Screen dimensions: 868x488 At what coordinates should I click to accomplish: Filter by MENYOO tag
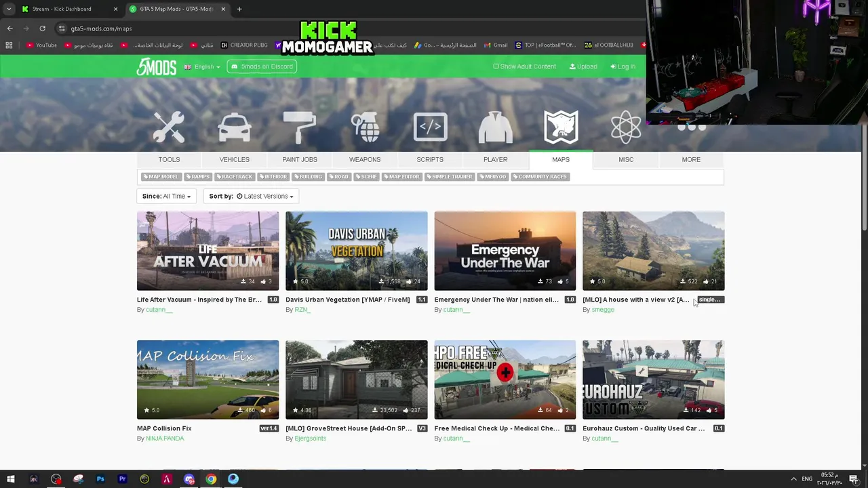493,177
